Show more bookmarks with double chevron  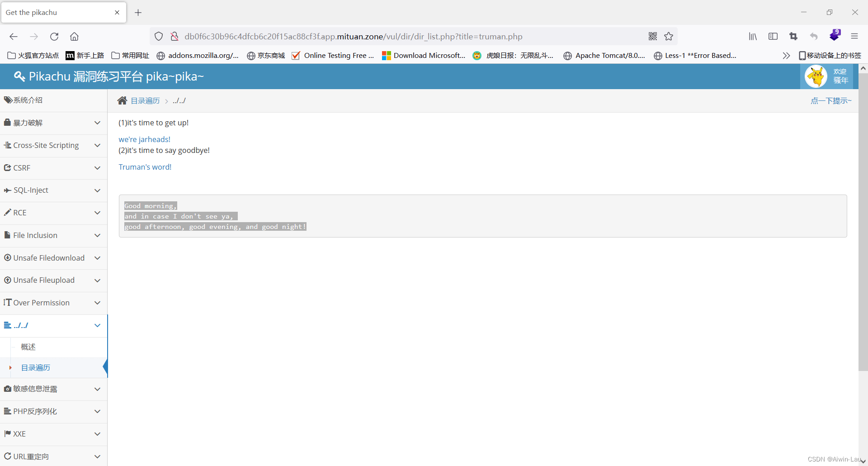click(x=786, y=56)
